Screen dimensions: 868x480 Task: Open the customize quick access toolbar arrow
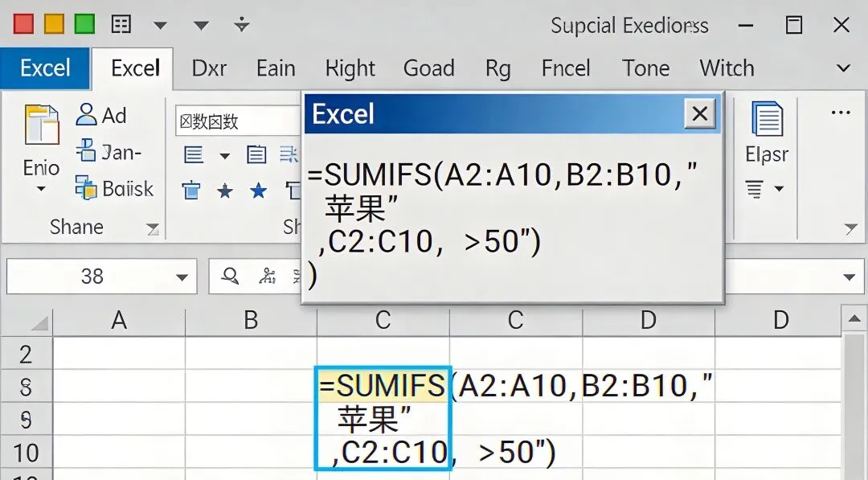(242, 24)
